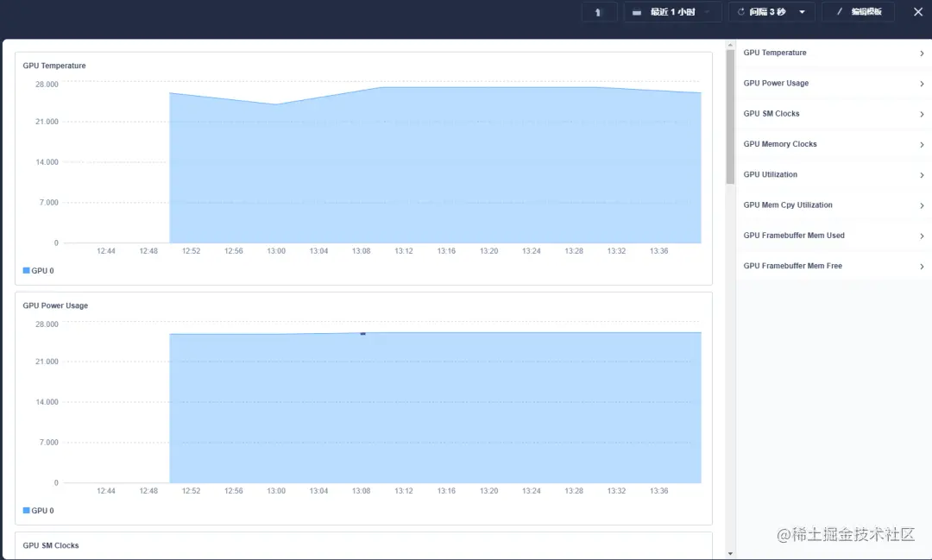Click the GPU Power Usage chart title
The width and height of the screenshot is (932, 560).
click(55, 305)
